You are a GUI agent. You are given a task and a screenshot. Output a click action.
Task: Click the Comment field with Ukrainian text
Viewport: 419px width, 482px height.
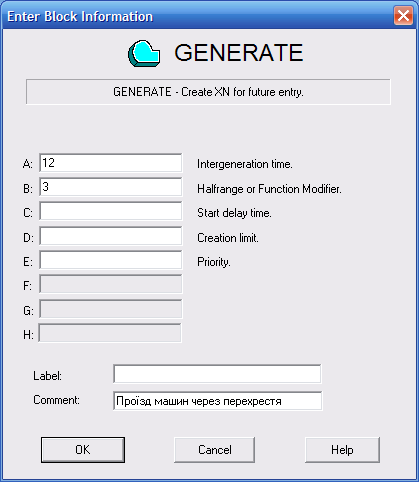pos(218,401)
